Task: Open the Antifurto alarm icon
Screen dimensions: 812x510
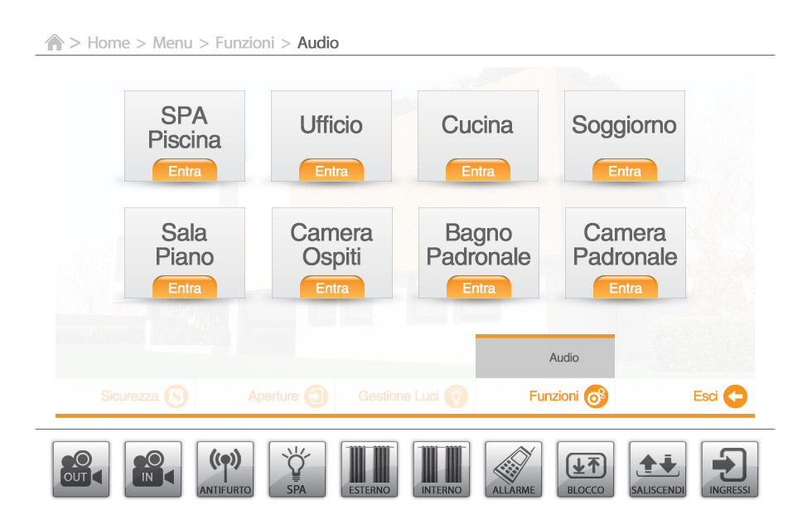Action: point(225,469)
